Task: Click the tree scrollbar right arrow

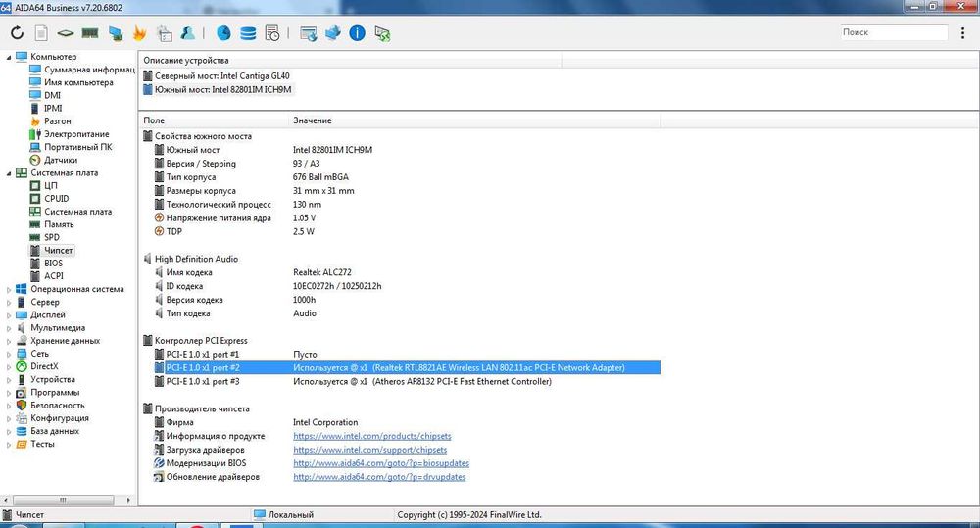Action: click(128, 500)
